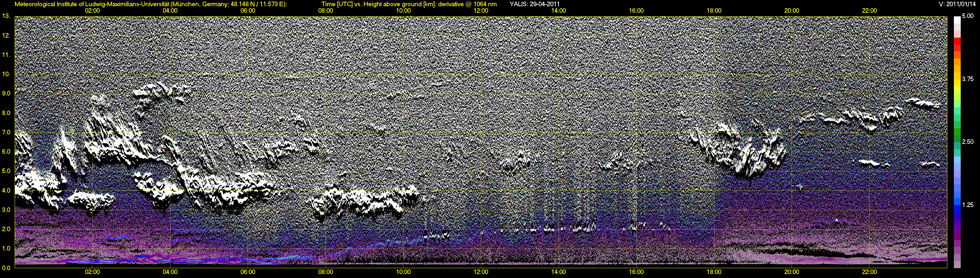The width and height of the screenshot is (980, 278).
Task: Click the 02:00 label on the bottom time axis
Action: click(x=92, y=272)
